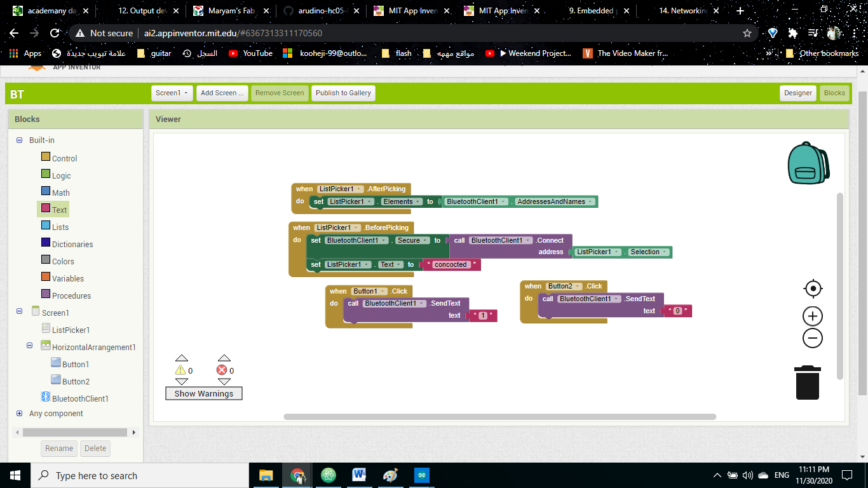The width and height of the screenshot is (868, 488).
Task: Bookmark this page with the star icon
Action: tap(747, 33)
